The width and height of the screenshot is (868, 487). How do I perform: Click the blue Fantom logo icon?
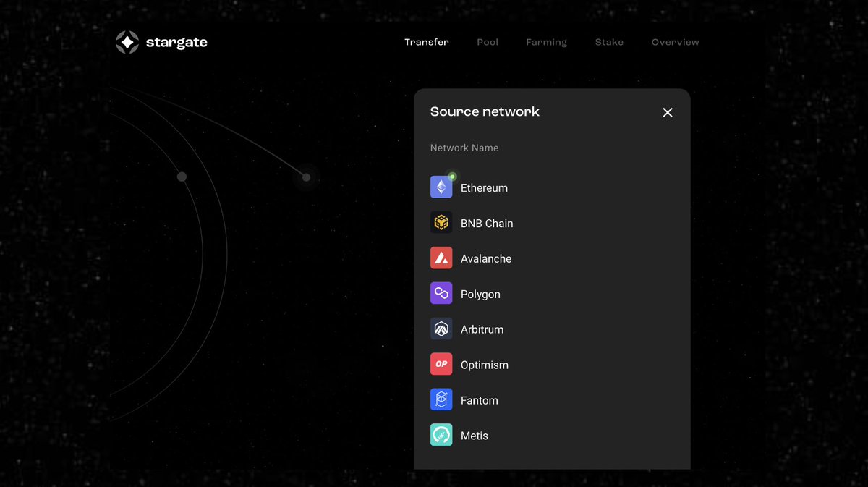pyautogui.click(x=441, y=400)
